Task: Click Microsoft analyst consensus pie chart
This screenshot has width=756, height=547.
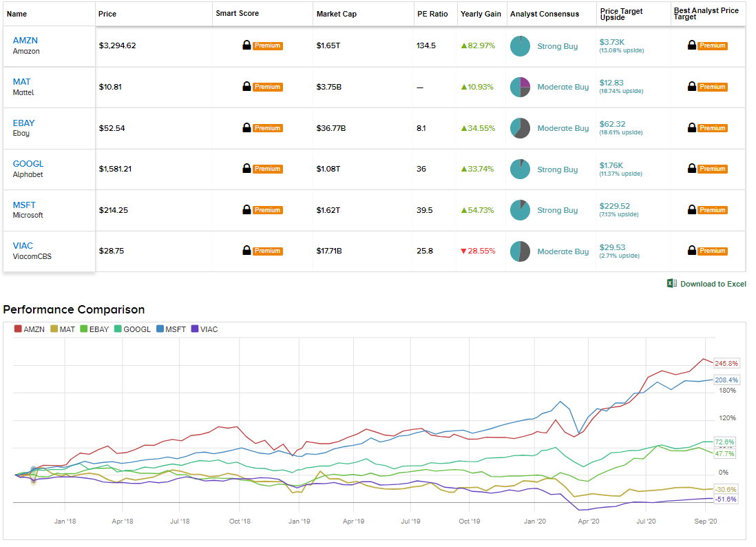Action: coord(521,210)
